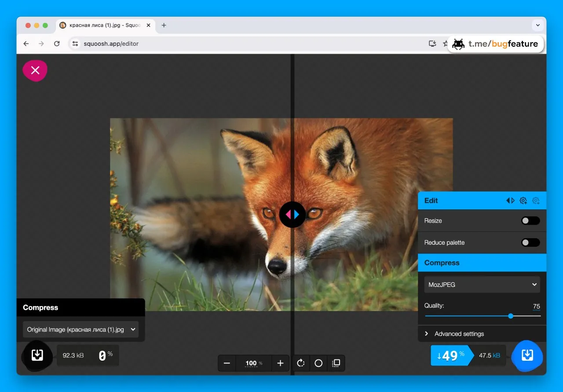Enable the Resize toggle
Screen dimensions: 563x392
pos(530,221)
